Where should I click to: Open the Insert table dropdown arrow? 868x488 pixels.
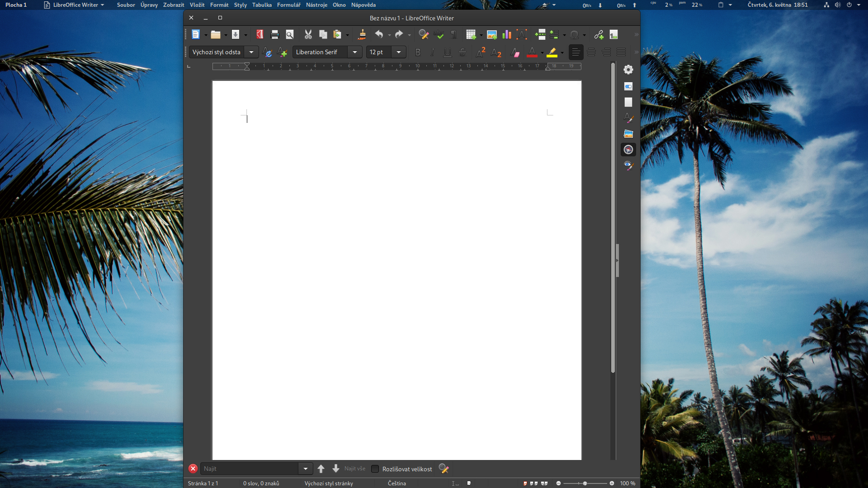481,35
